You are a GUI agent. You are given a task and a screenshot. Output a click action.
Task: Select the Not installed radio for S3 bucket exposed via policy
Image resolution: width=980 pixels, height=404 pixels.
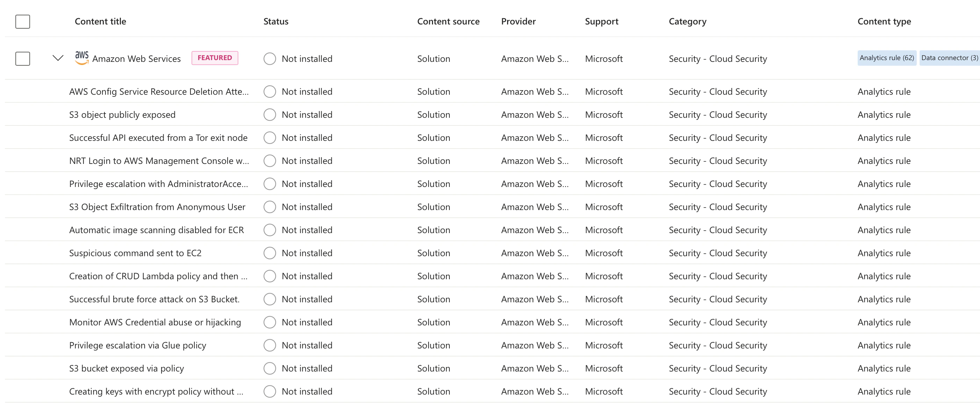(x=269, y=368)
